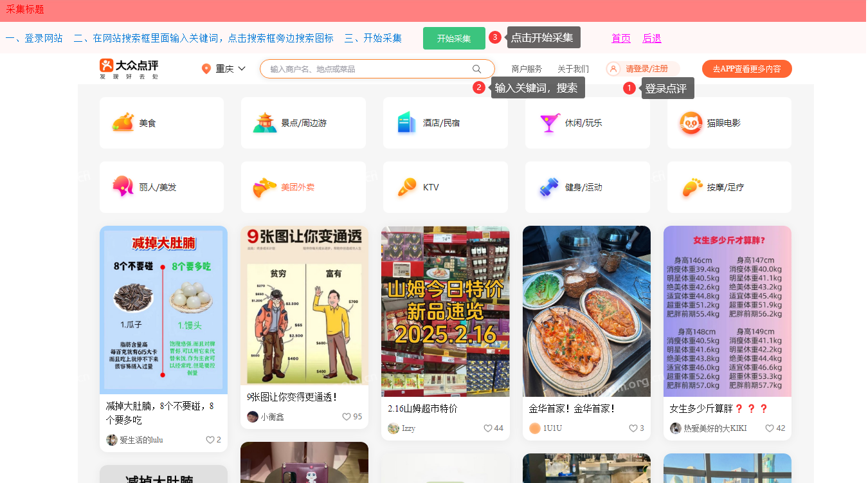
Task: Open the 按摩/足疗 foot icon
Action: pos(692,188)
